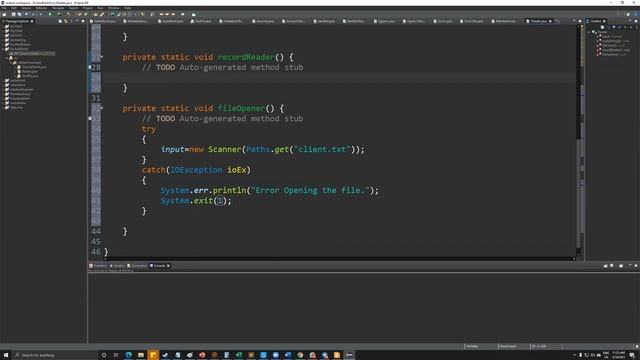Screen dimensions: 640x360
Task: Click the Smart Insert status field
Action: [x=509, y=346]
